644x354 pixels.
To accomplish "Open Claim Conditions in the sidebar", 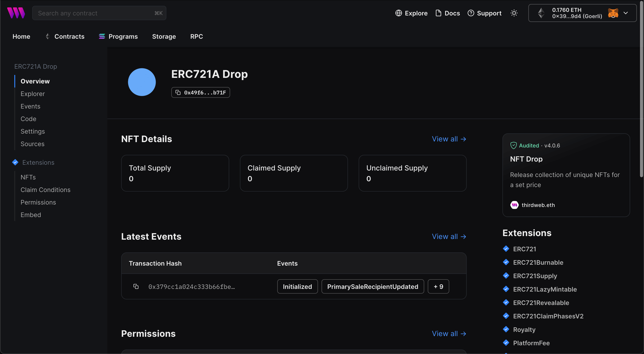I will click(45, 190).
